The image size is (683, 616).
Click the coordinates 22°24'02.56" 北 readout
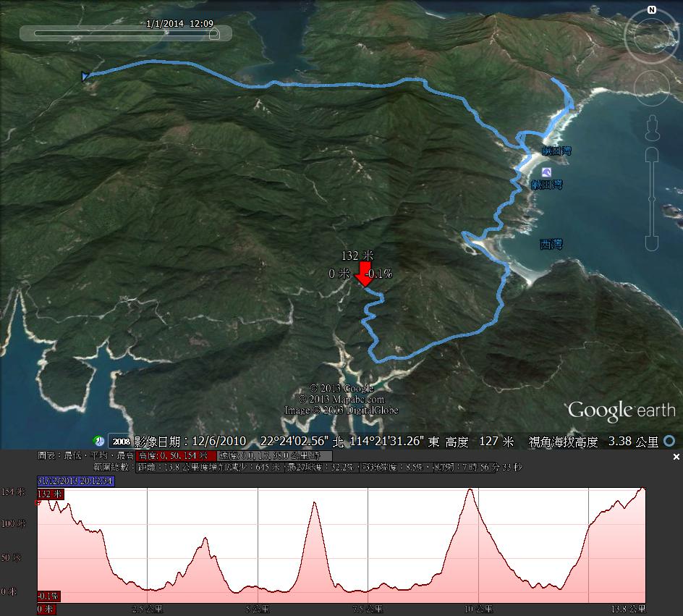[302, 442]
